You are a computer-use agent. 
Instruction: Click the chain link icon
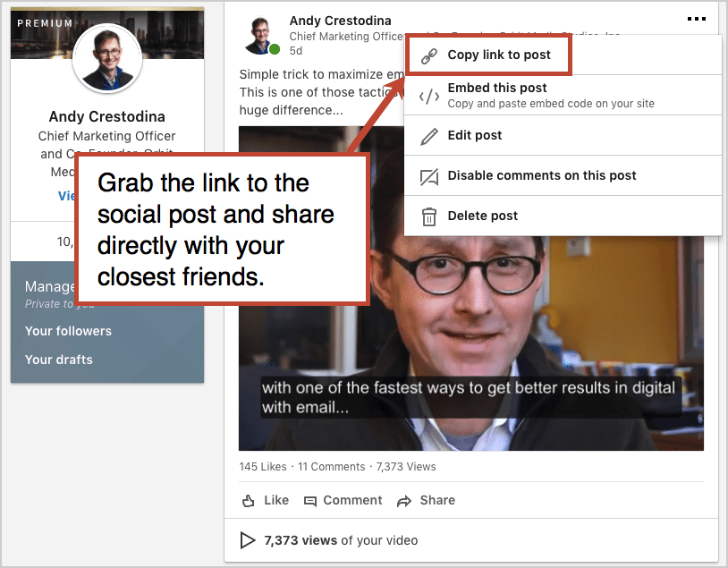[x=429, y=56]
